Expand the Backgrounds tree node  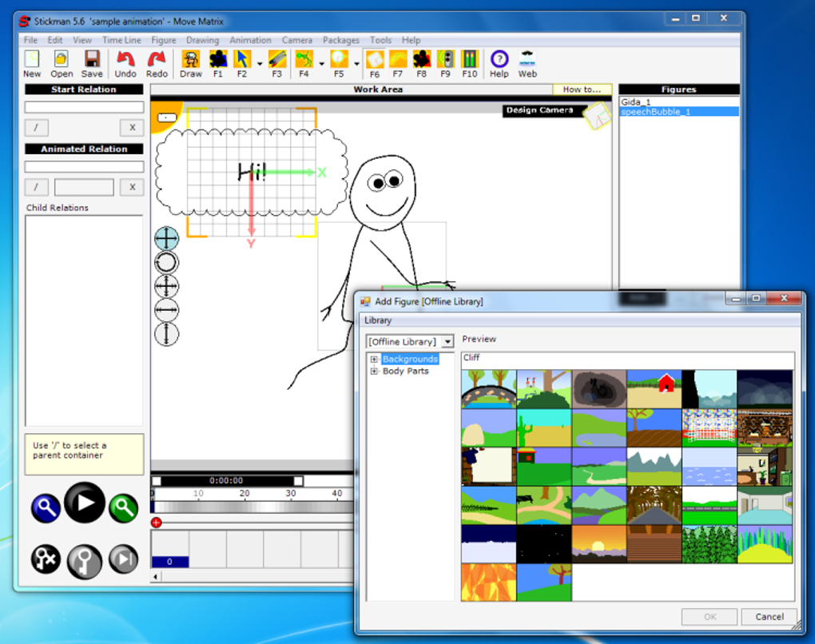click(x=374, y=360)
